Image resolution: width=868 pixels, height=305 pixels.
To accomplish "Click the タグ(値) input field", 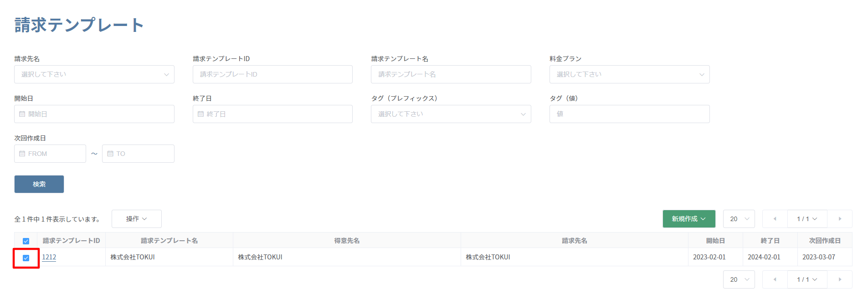I will tap(630, 114).
